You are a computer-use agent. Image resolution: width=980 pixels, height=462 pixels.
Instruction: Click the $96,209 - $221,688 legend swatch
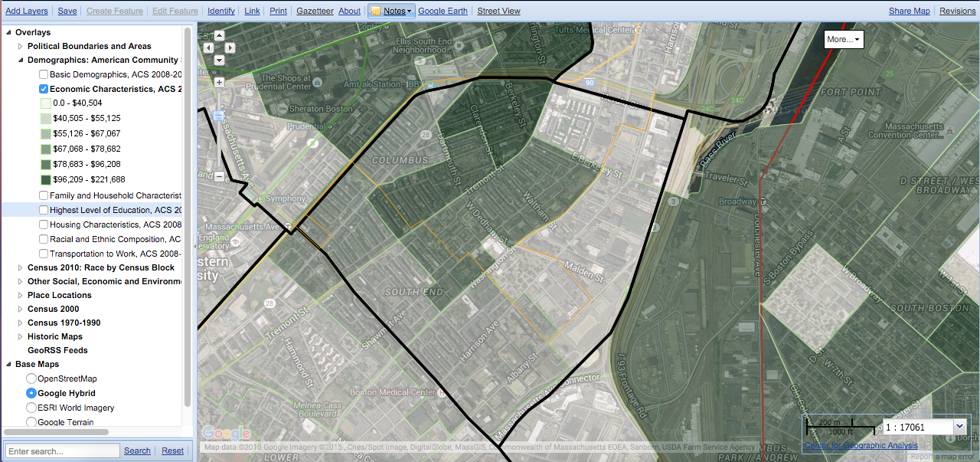pos(45,179)
